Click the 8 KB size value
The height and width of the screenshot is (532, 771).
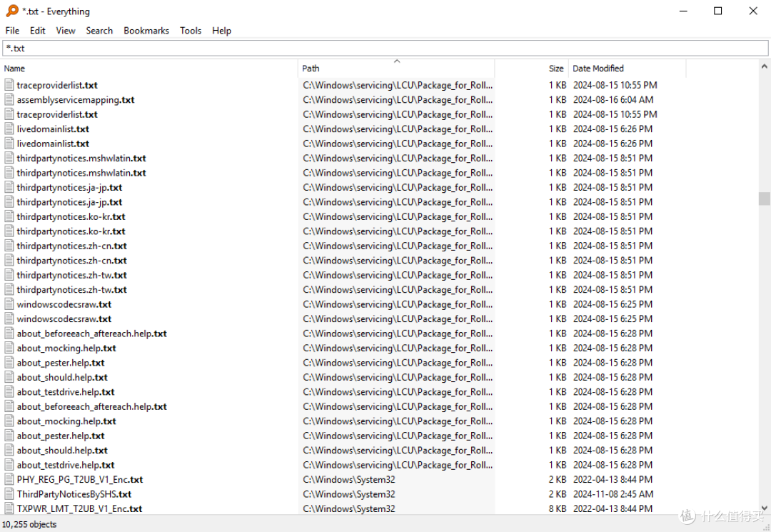coord(558,509)
